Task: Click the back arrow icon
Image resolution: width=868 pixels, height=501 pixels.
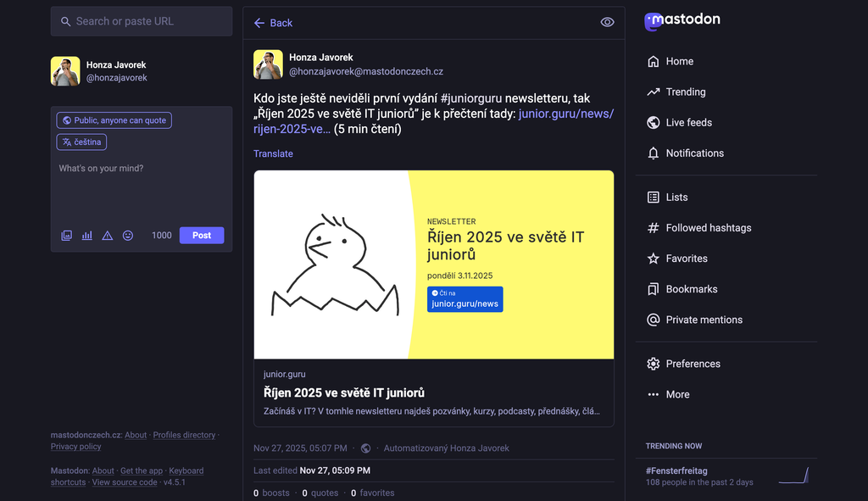Action: pyautogui.click(x=259, y=23)
